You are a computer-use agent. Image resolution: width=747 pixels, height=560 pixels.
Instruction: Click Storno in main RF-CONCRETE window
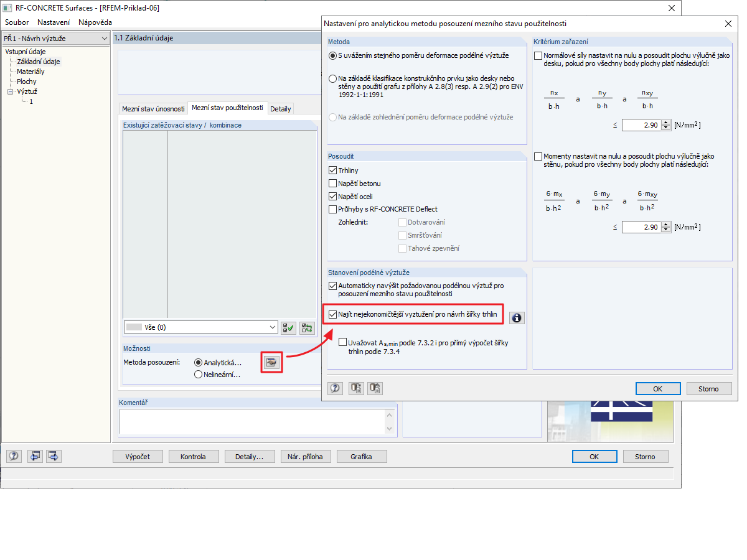645,457
